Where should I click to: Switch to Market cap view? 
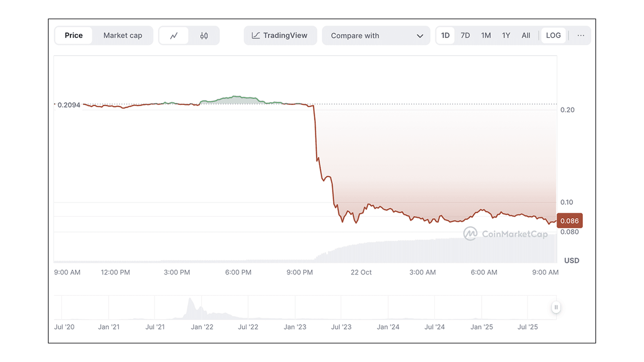pyautogui.click(x=123, y=36)
